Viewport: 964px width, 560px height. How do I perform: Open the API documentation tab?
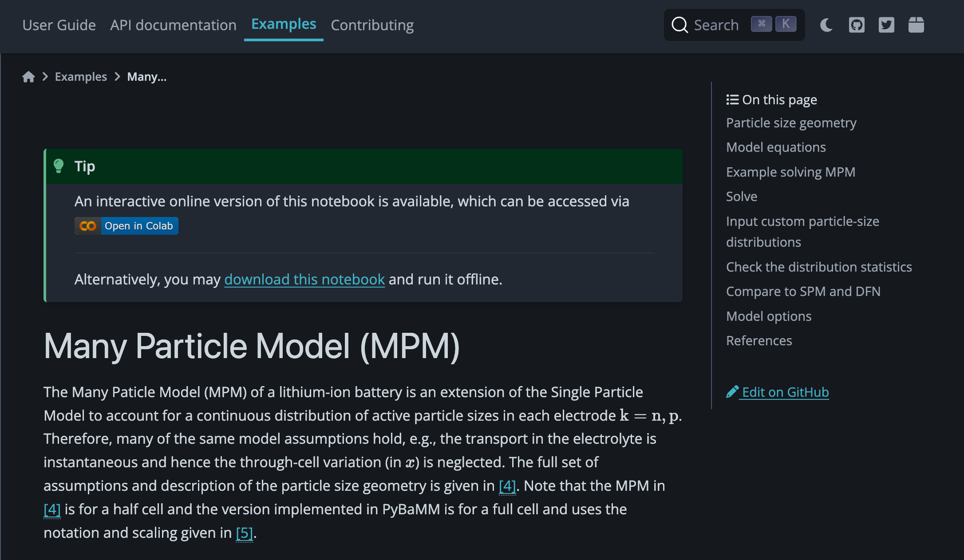(173, 25)
